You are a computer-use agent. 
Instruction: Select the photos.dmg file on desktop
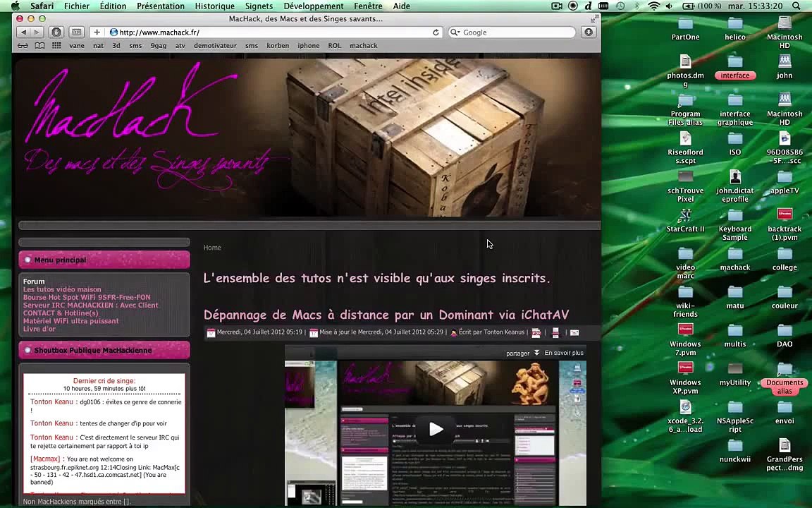coord(685,71)
